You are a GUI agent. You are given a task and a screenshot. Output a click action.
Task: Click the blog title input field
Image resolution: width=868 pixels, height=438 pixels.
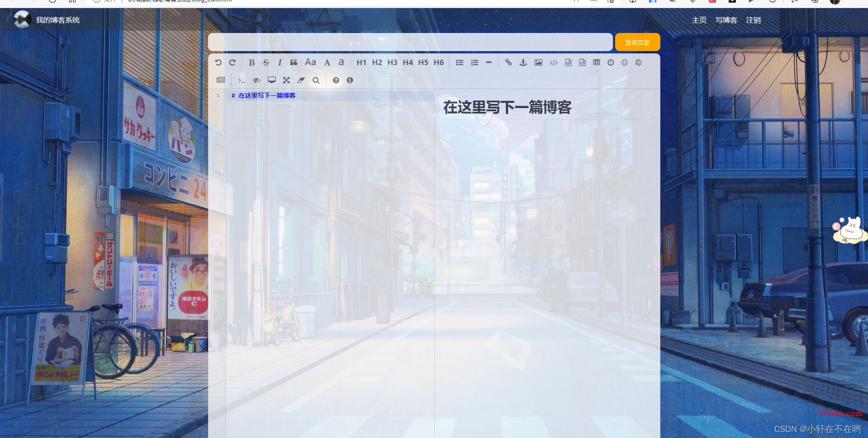pos(410,42)
